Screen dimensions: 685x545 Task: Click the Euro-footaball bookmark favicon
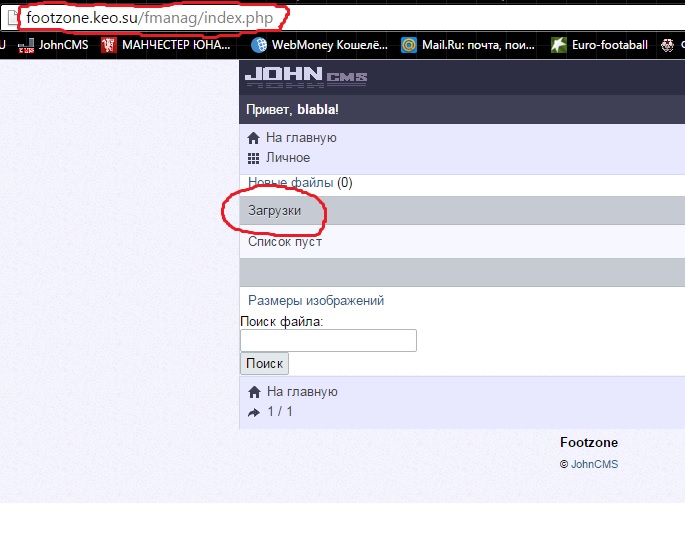click(x=559, y=45)
